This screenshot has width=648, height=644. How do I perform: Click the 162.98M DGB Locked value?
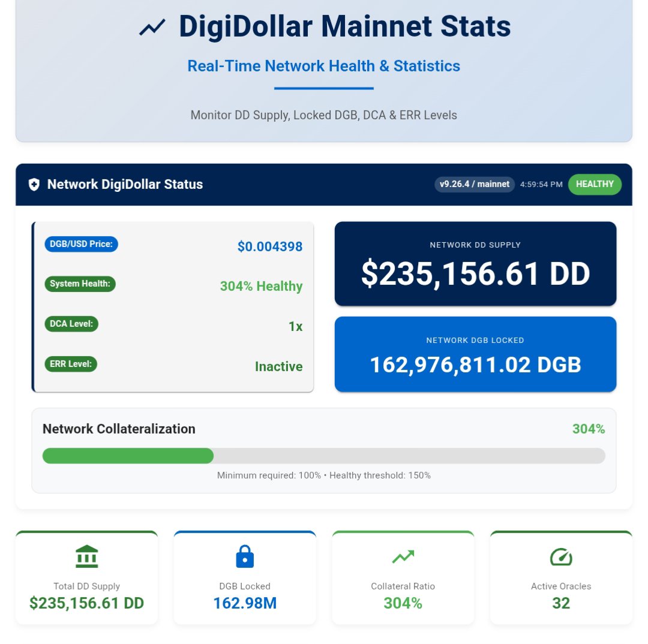pos(245,603)
